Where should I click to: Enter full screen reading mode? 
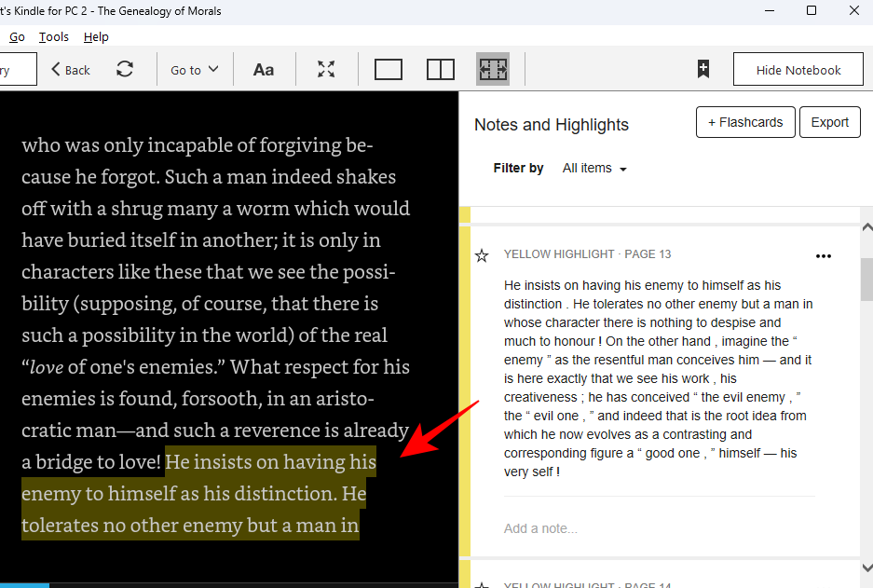click(326, 70)
